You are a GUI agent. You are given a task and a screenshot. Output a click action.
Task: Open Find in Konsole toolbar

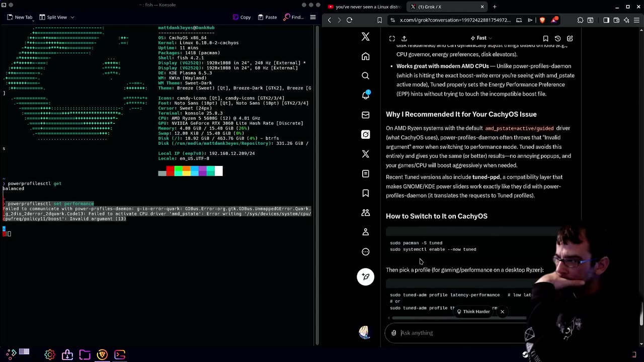[293, 17]
